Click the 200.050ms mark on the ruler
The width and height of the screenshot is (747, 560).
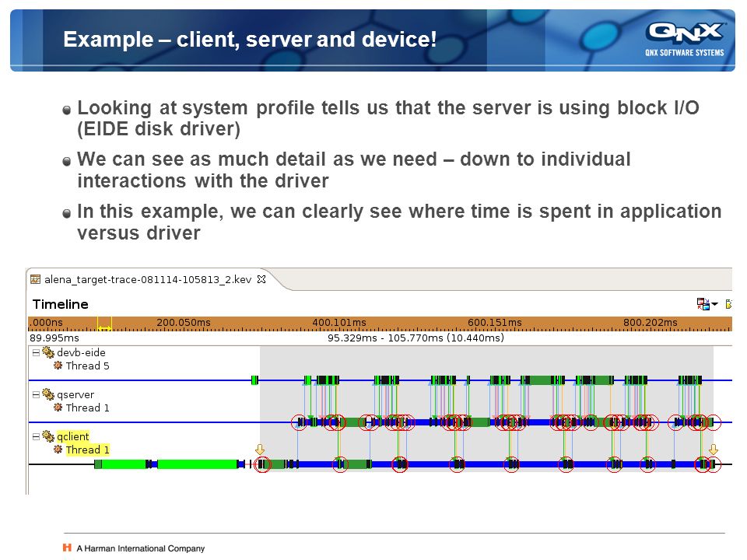point(184,322)
